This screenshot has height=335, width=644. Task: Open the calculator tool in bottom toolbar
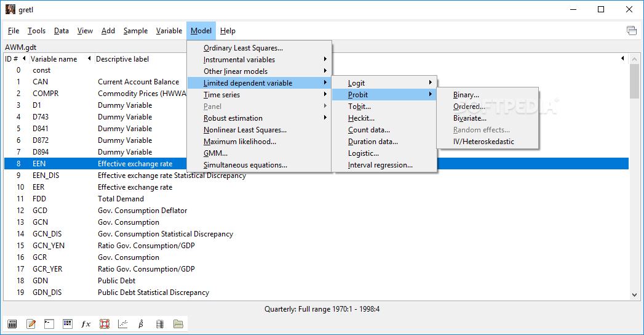click(12, 324)
